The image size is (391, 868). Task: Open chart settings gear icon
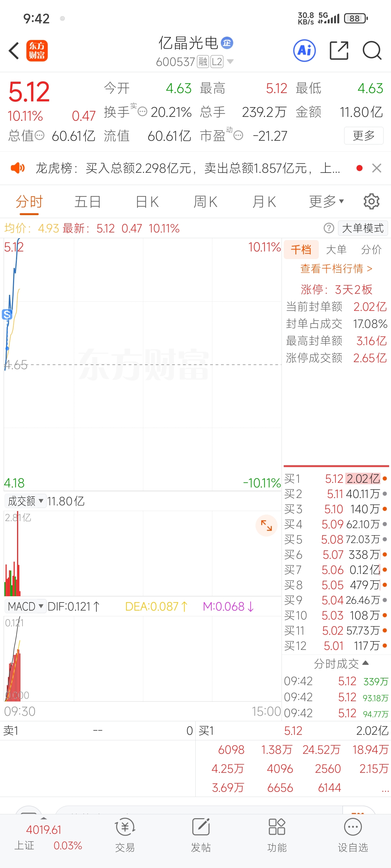coord(371,202)
